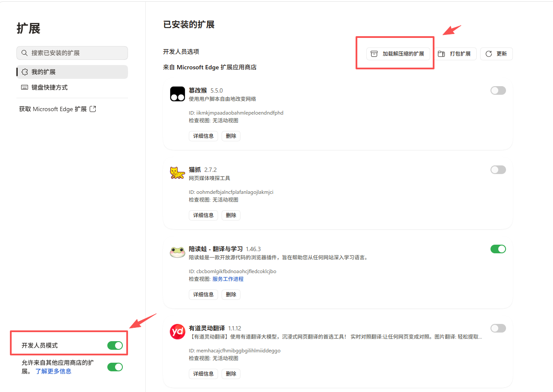Click the 篡改猴 extension name
The height and width of the screenshot is (392, 553).
[198, 90]
